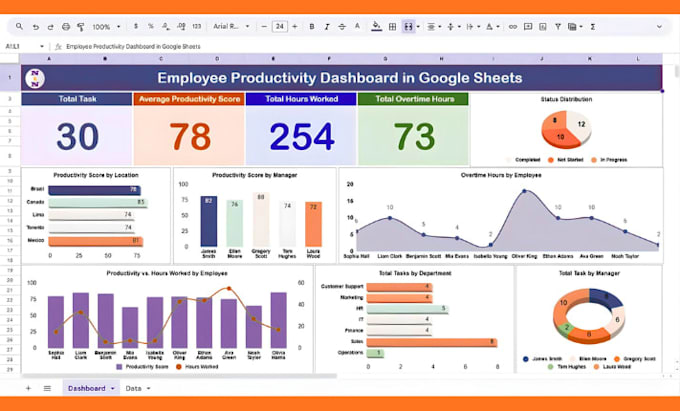This screenshot has height=411, width=680.
Task: Click the James Smith bar in manager chart
Action: [x=209, y=222]
